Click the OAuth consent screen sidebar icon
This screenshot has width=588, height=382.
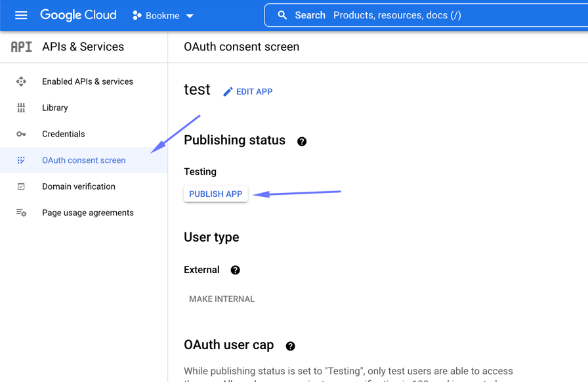(x=21, y=160)
